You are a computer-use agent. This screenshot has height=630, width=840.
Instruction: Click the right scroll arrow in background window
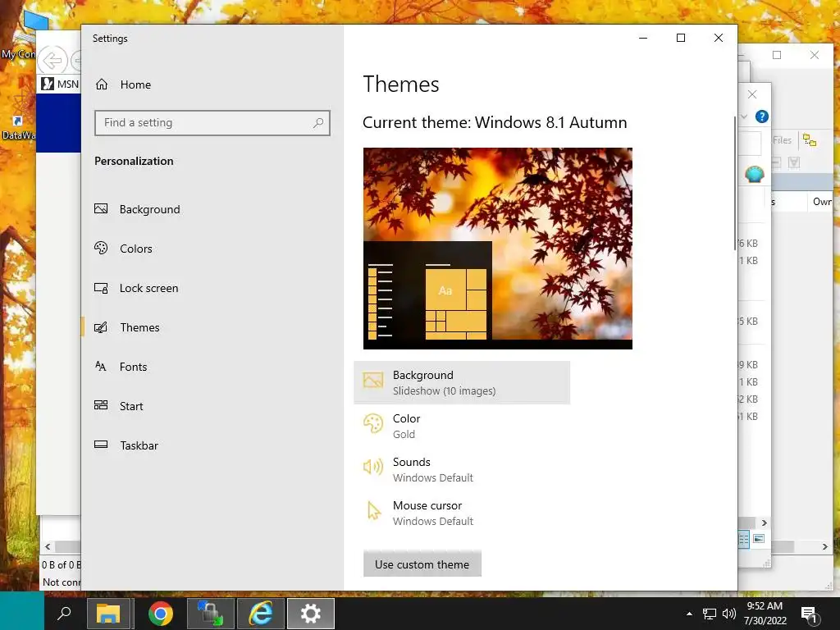coord(825,547)
